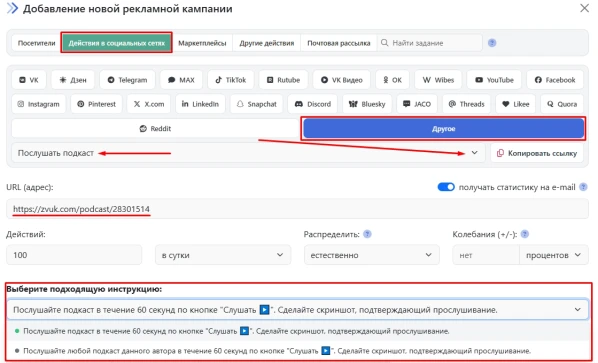Open the естественно distribution dropdown
This screenshot has height=363, width=598.
371,255
